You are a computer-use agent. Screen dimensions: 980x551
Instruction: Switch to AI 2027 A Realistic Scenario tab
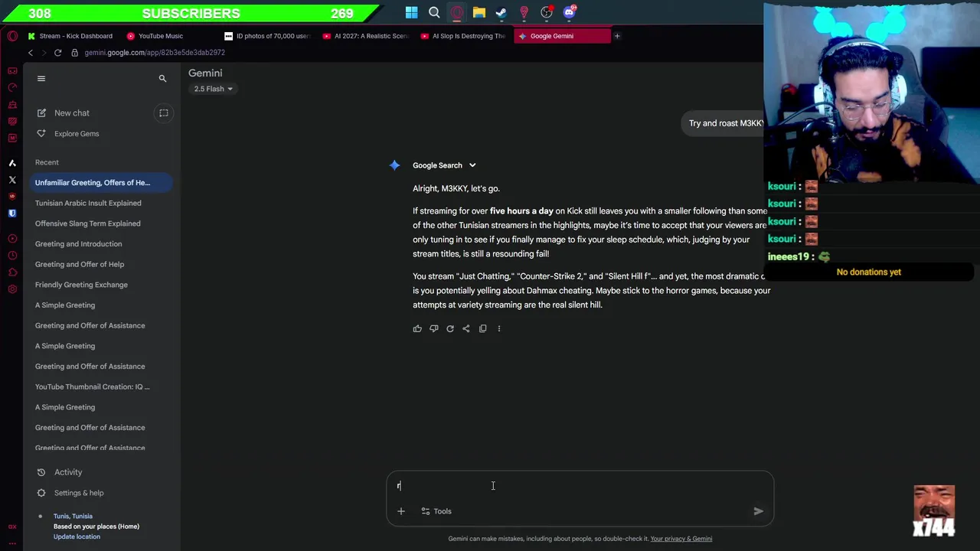tap(364, 36)
